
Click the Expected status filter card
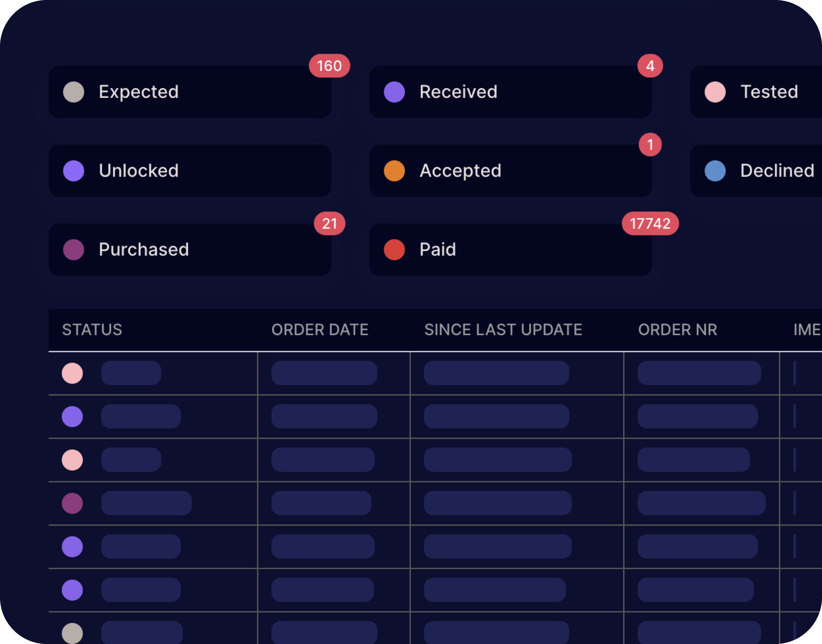190,92
